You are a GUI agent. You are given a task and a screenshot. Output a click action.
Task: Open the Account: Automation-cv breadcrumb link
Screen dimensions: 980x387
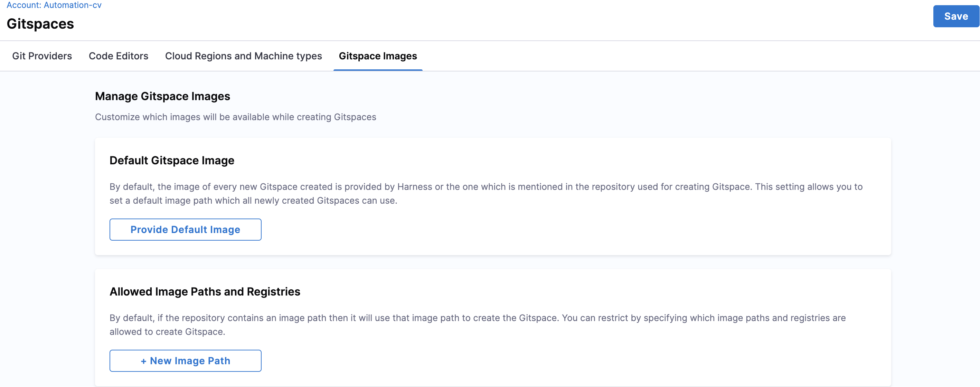(54, 5)
